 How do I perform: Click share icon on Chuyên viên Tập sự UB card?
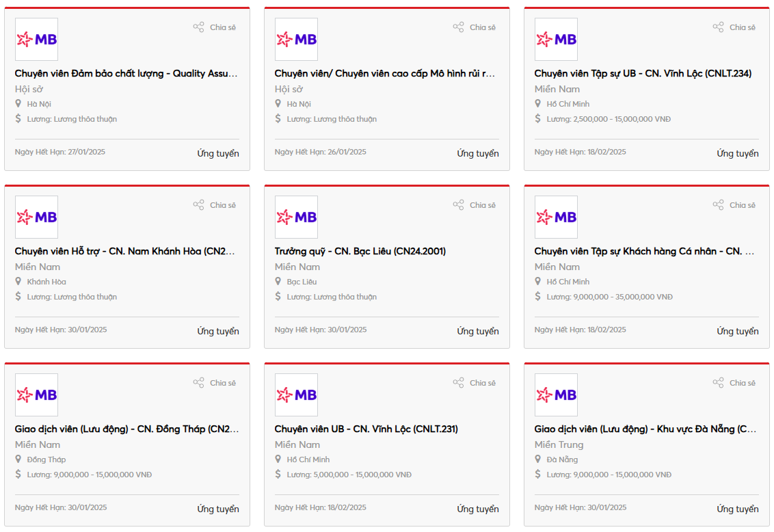click(x=718, y=27)
